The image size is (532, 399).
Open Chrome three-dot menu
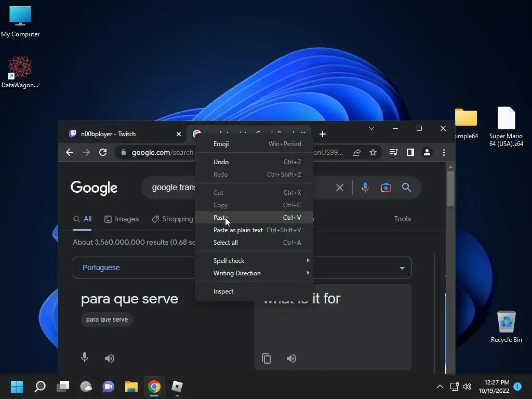coord(444,152)
